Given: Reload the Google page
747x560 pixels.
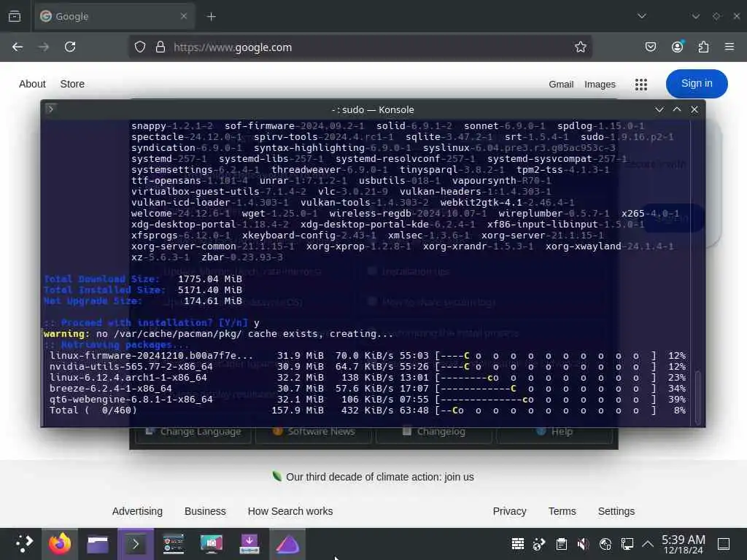Looking at the screenshot, I should point(70,47).
